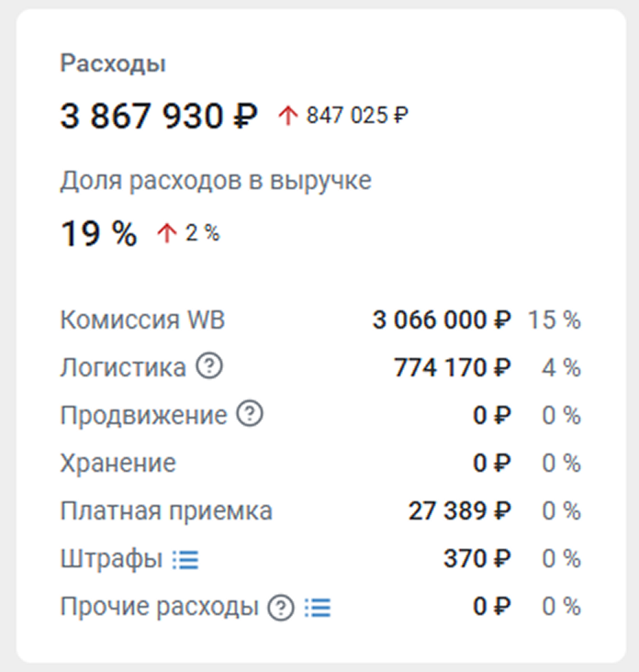Click the Хранение row label
The height and width of the screenshot is (672, 639).
click(x=118, y=464)
